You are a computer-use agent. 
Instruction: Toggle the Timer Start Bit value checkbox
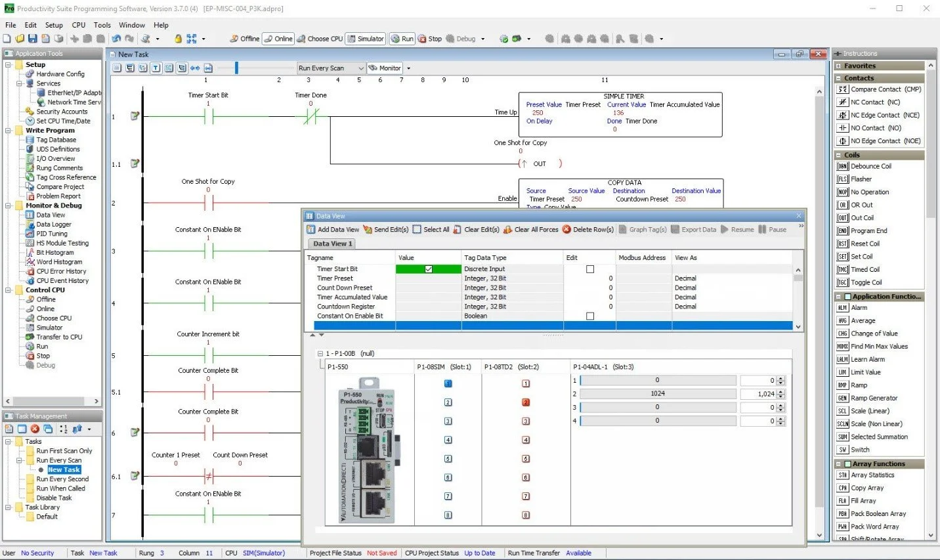(429, 269)
